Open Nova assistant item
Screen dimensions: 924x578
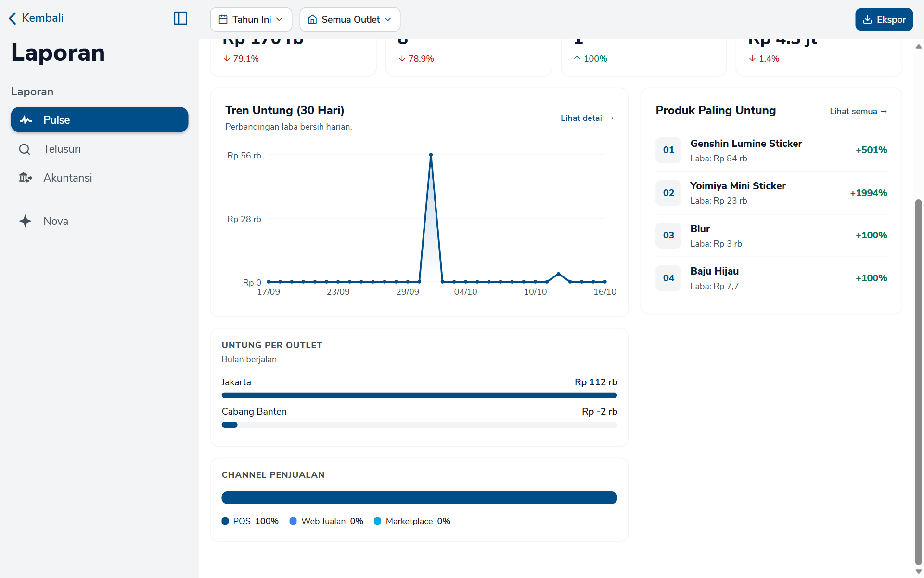(x=100, y=221)
